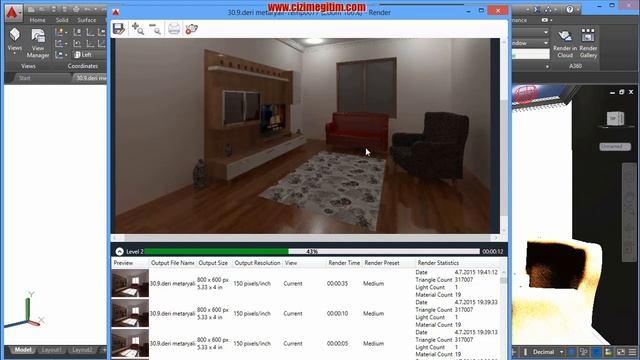
Task: Switch to the Start file tab
Action: [x=24, y=78]
